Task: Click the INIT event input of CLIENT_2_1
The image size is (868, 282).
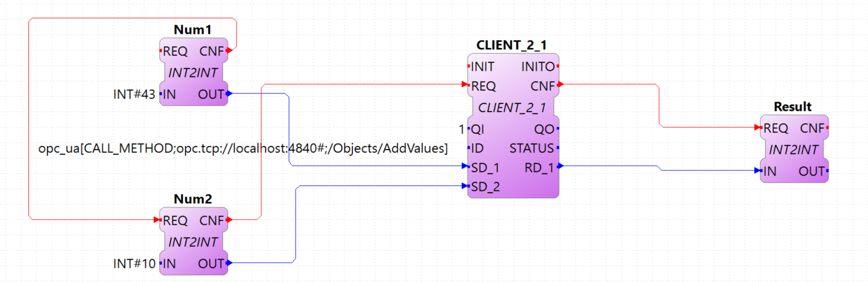Action: tap(482, 66)
